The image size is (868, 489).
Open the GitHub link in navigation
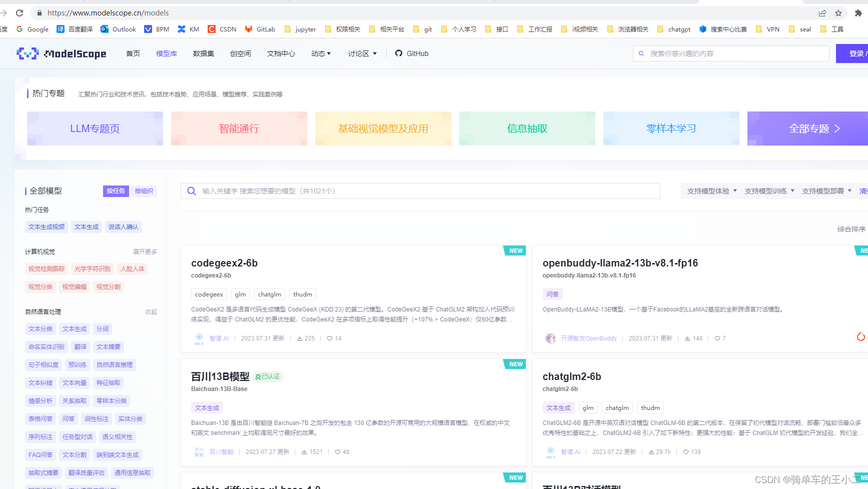412,53
